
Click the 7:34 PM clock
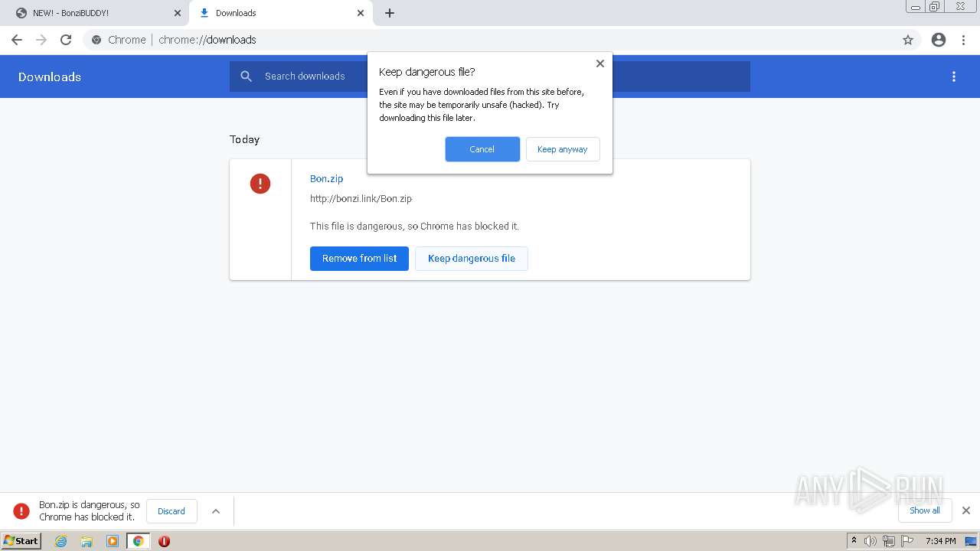pos(940,541)
